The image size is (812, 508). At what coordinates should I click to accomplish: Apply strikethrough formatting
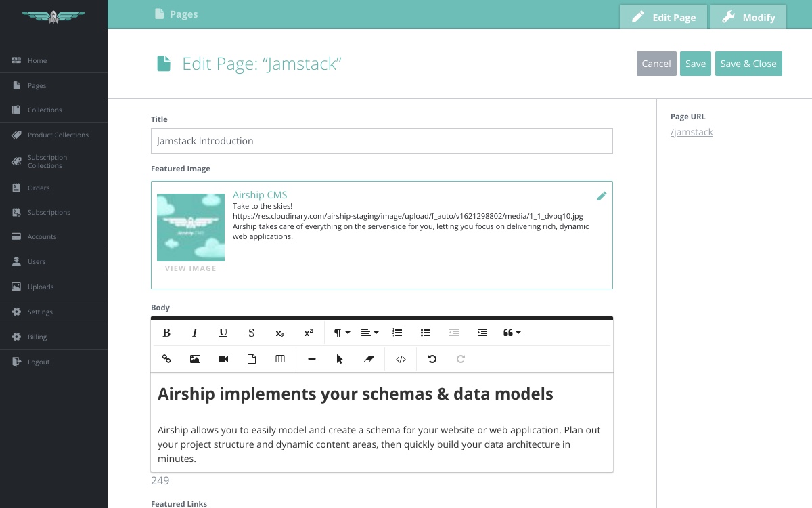(x=252, y=333)
